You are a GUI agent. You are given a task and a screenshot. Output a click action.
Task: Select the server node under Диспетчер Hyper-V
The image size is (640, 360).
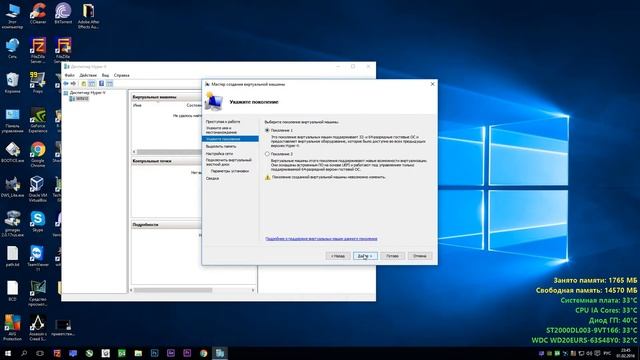pyautogui.click(x=79, y=99)
